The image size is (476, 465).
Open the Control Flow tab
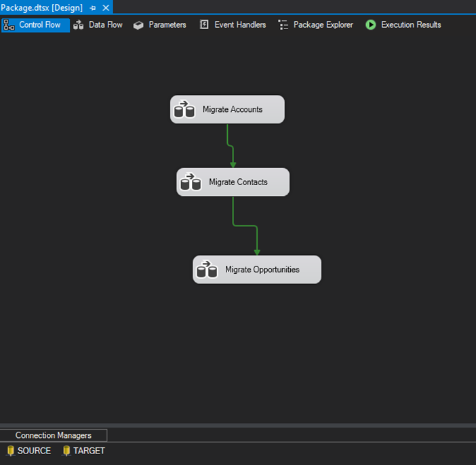click(35, 25)
